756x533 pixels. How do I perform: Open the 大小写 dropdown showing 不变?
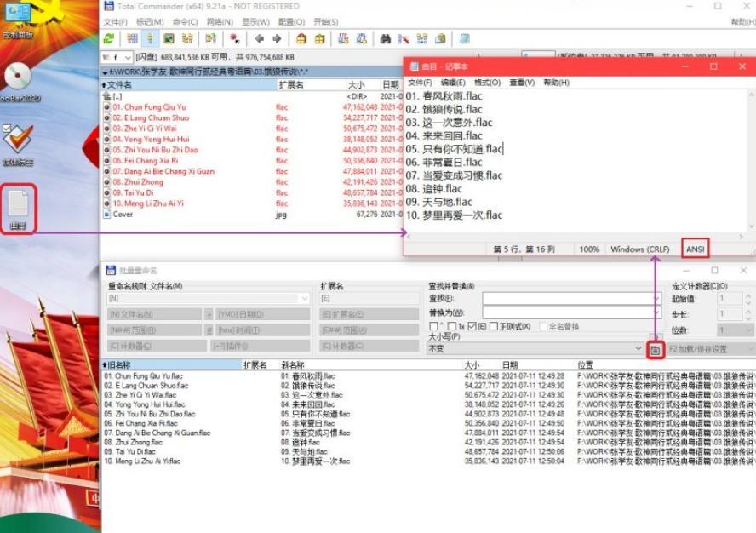point(535,348)
